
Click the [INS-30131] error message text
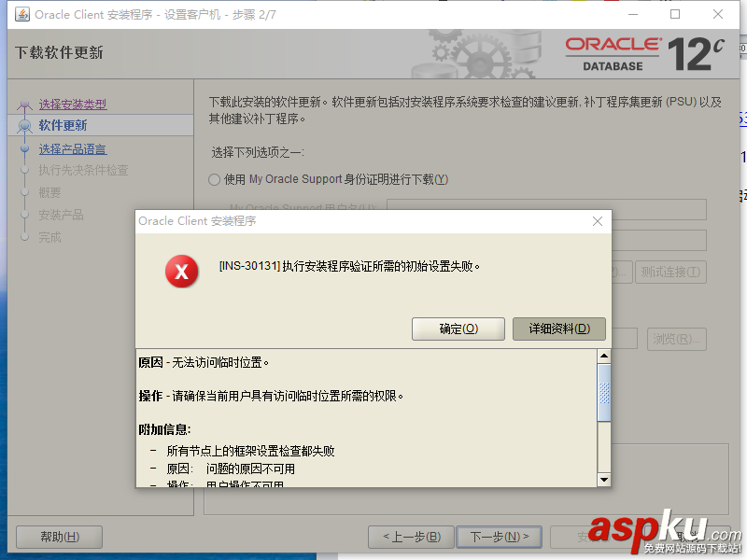349,266
